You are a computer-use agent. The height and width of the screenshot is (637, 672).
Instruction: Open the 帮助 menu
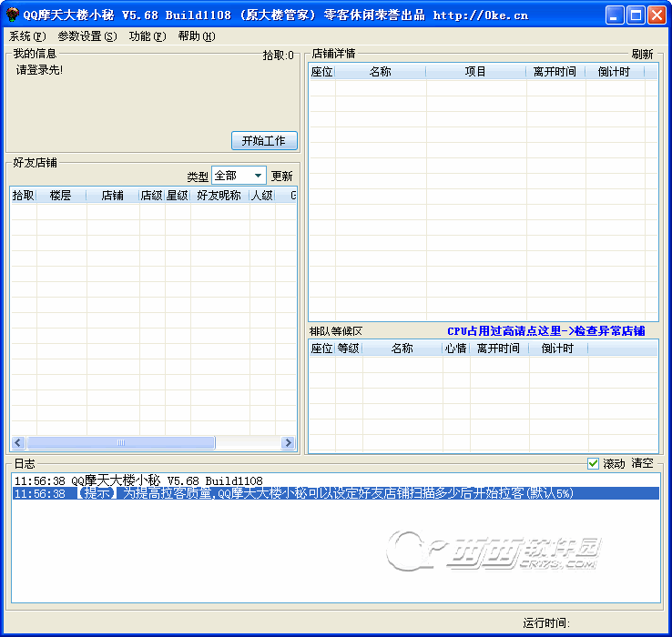[196, 36]
